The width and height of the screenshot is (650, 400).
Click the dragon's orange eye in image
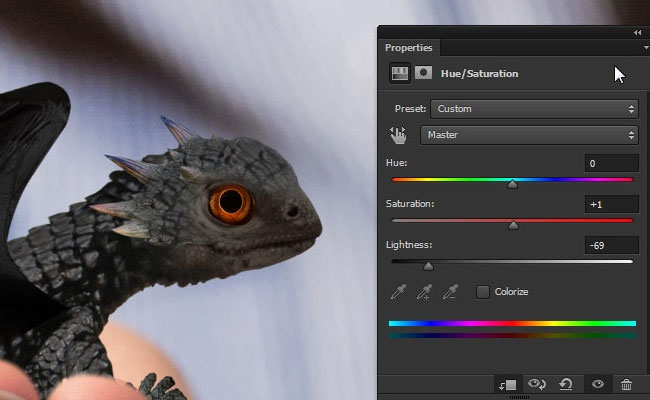[x=231, y=203]
